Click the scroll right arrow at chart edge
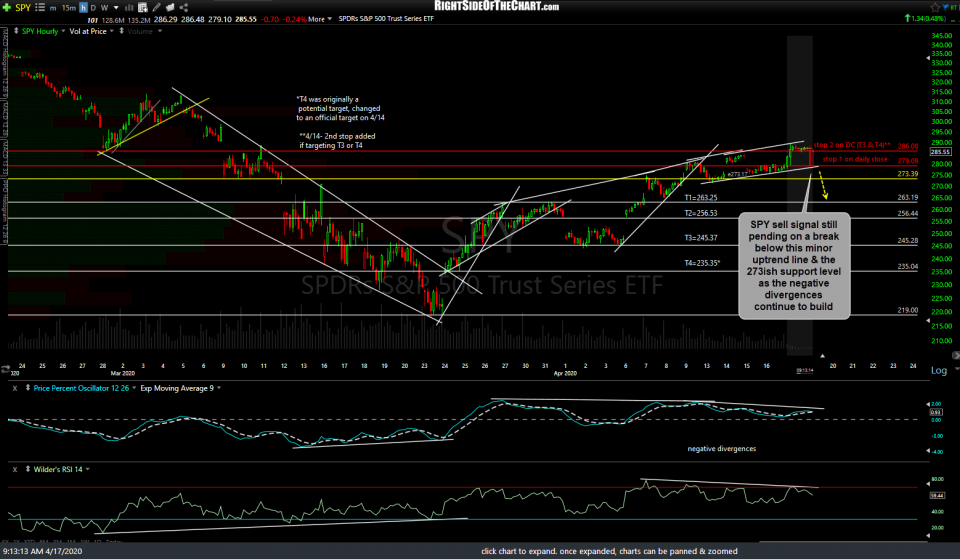 tap(956, 355)
